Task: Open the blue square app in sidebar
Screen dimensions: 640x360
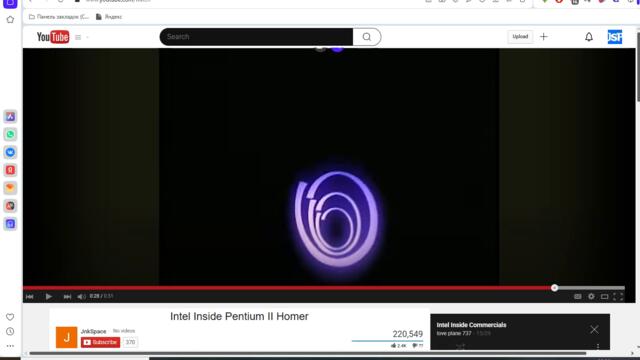Action: click(10, 224)
